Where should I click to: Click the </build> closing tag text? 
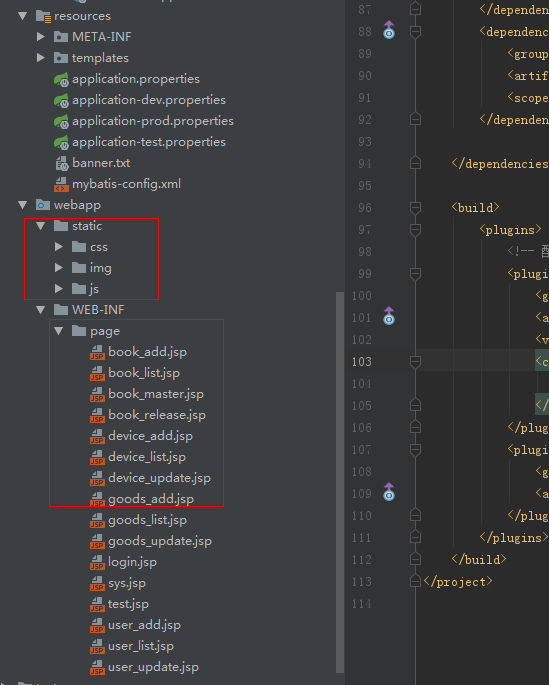[479, 560]
